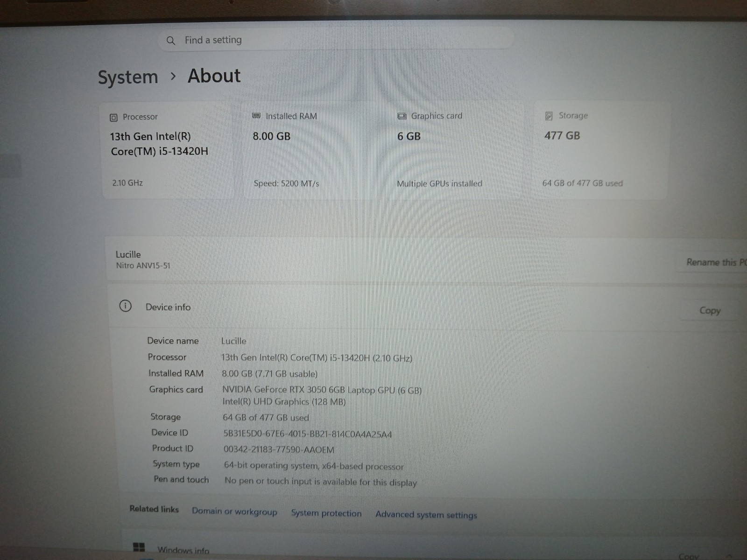Click the Device info circle icon

[125, 306]
